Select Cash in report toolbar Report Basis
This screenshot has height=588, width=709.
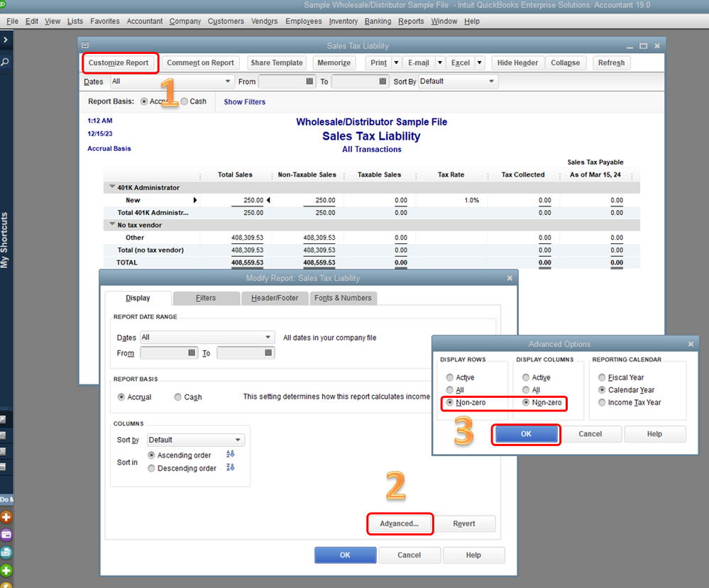pos(184,101)
